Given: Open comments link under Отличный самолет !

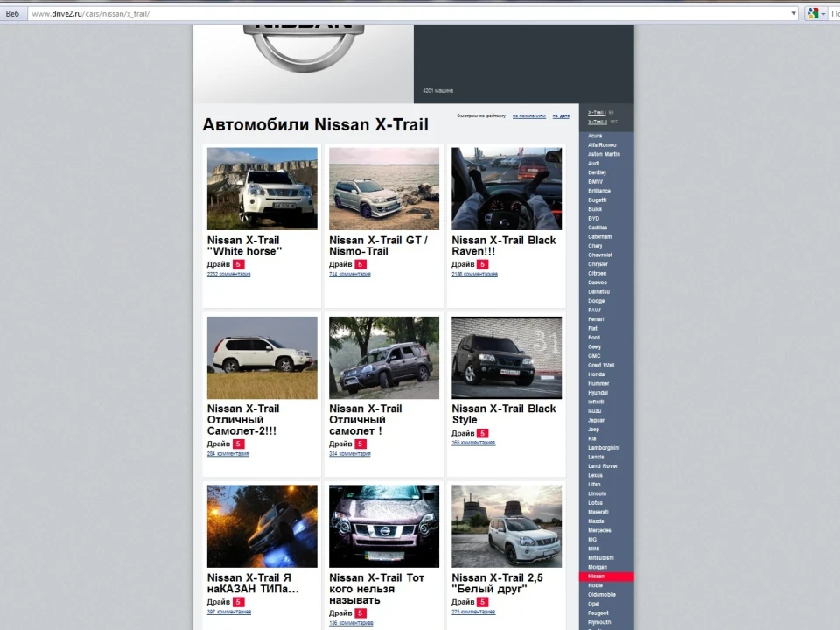Looking at the screenshot, I should (350, 454).
